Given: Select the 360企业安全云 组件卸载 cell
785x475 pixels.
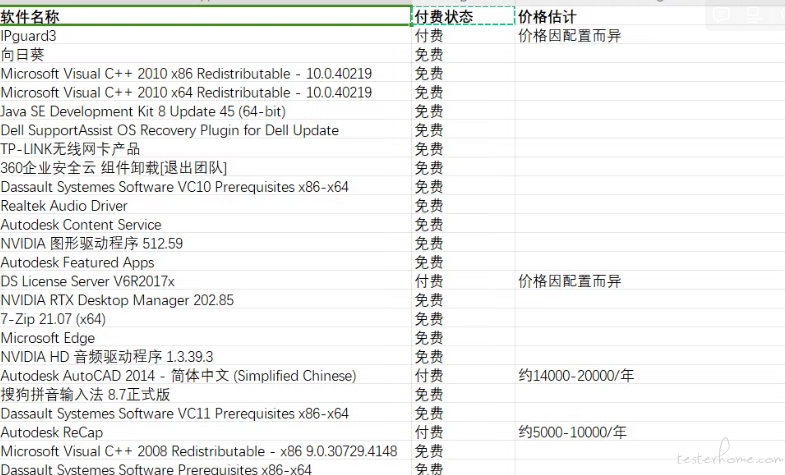Looking at the screenshot, I should [x=205, y=168].
